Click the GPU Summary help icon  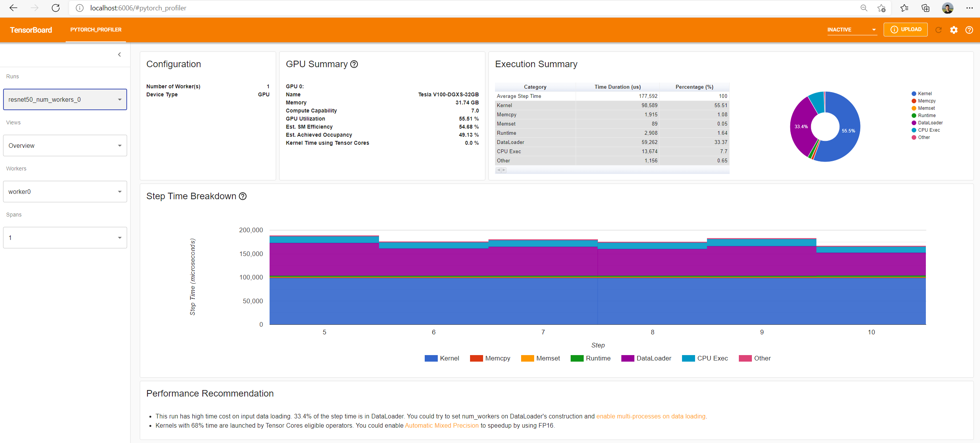354,64
